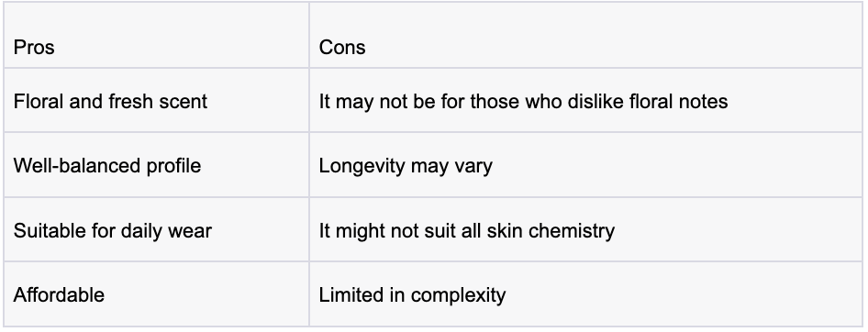Viewport: 868px width, 332px height.
Task: Click the 'Longevity may vary' cell
Action: click(x=585, y=165)
